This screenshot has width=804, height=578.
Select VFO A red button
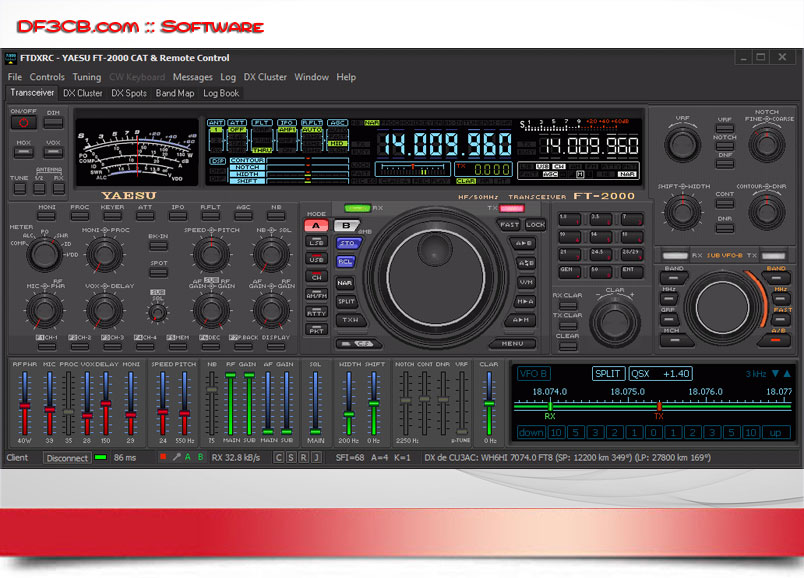point(316,226)
